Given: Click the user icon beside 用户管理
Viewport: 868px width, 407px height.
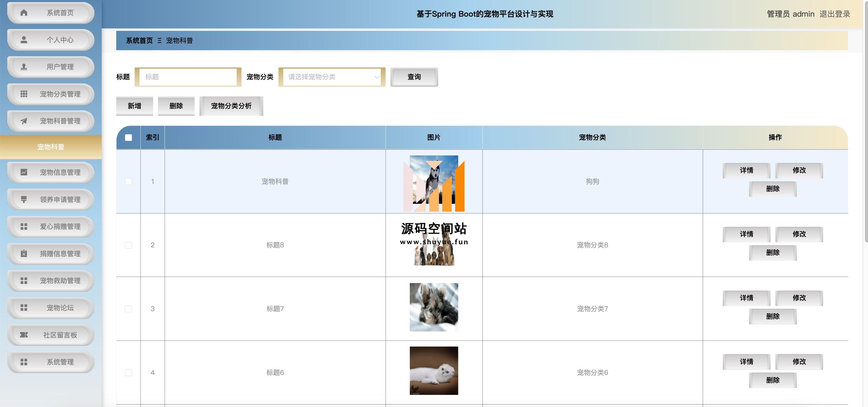Looking at the screenshot, I should pos(24,67).
